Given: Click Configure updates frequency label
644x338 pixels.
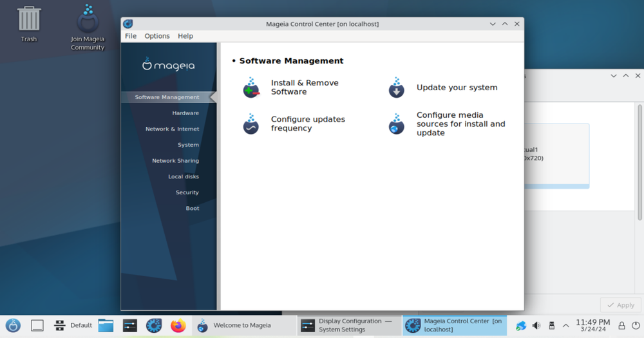Looking at the screenshot, I should (x=308, y=124).
